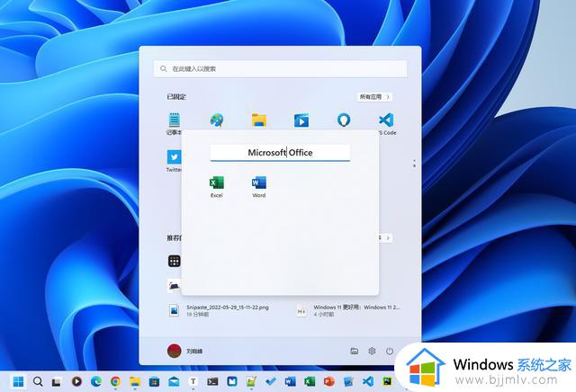Open taskbar Search magnifier
The image size is (576, 392).
[38, 382]
